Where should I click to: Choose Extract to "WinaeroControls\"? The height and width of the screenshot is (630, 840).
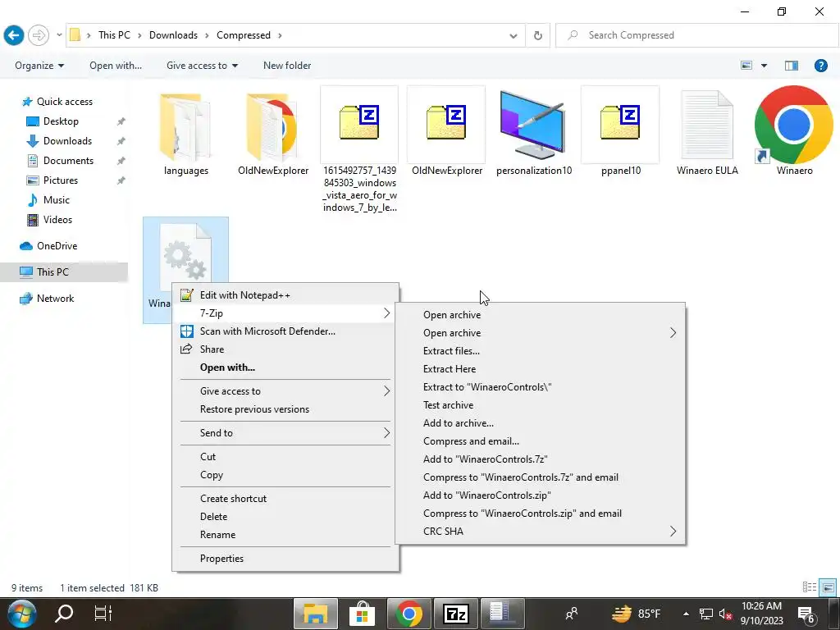pos(540,387)
